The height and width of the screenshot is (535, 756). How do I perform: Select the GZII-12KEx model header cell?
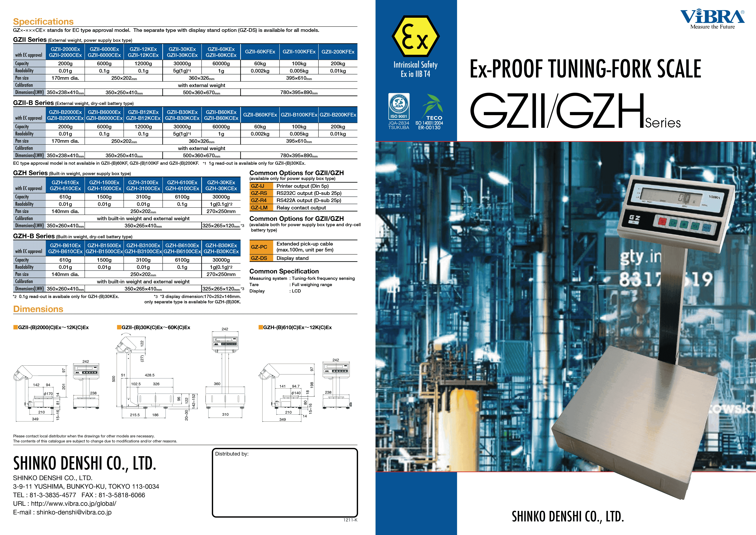(x=143, y=52)
